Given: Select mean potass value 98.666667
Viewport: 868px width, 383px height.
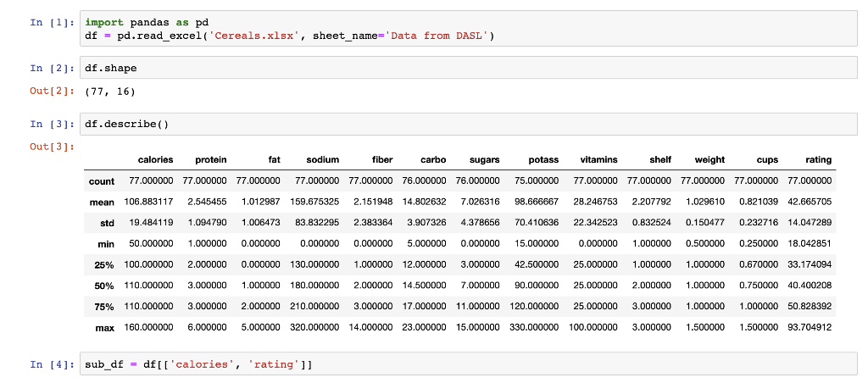Looking at the screenshot, I should [x=537, y=202].
